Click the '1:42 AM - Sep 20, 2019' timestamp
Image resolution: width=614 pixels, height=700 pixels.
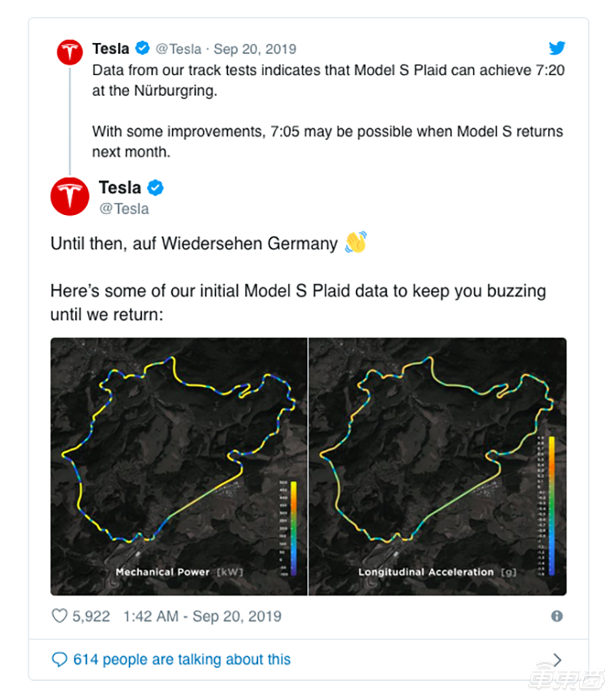pos(203,616)
